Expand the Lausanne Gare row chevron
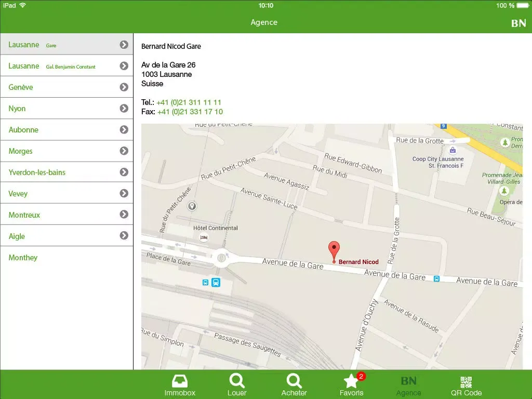 tap(124, 45)
